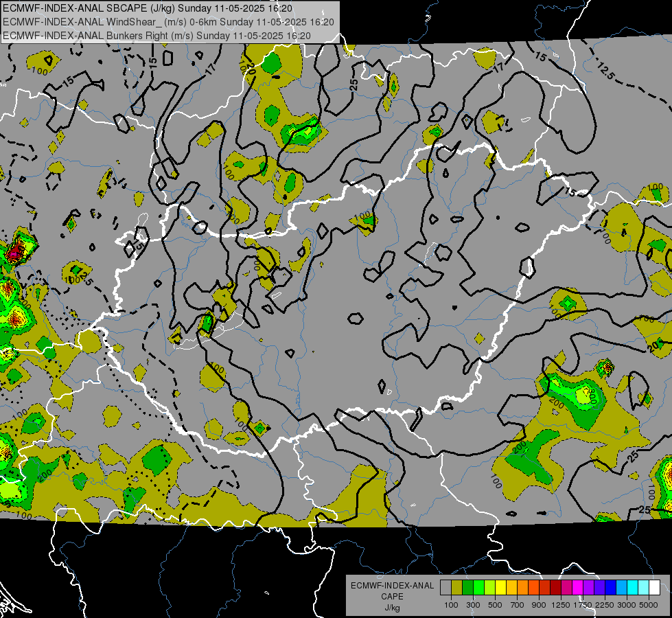This screenshot has width=672, height=618.
Task: Select the pure yellow legend swatch
Action: point(500,588)
